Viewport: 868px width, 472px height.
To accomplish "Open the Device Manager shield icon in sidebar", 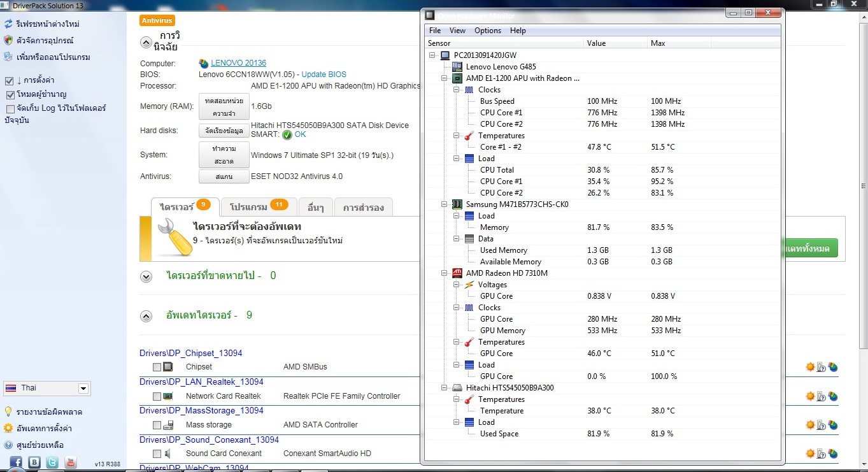I will (8, 40).
